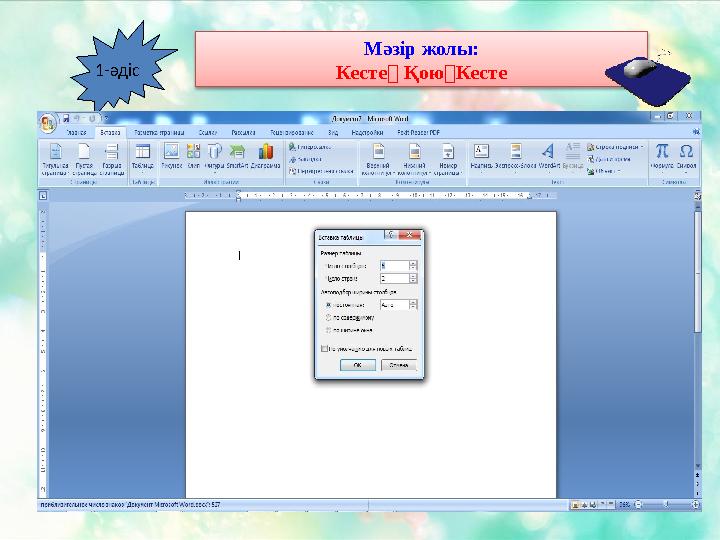Insert a hyperlink (Гиперссылка)
Image resolution: width=720 pixels, height=540 pixels.
310,147
